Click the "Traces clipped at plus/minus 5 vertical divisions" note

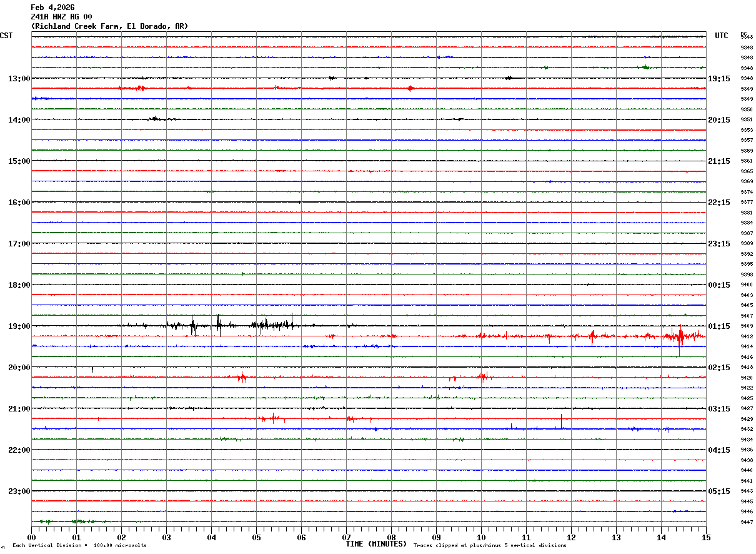click(x=490, y=545)
